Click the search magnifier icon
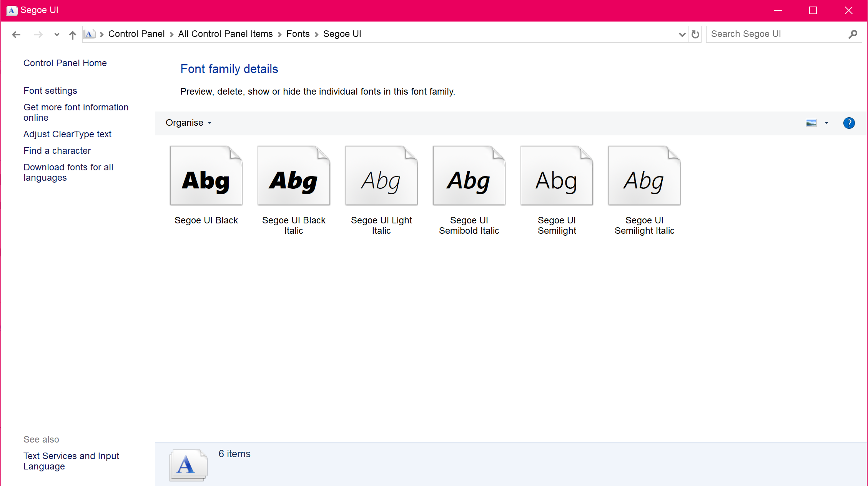This screenshot has height=486, width=868. (x=853, y=34)
